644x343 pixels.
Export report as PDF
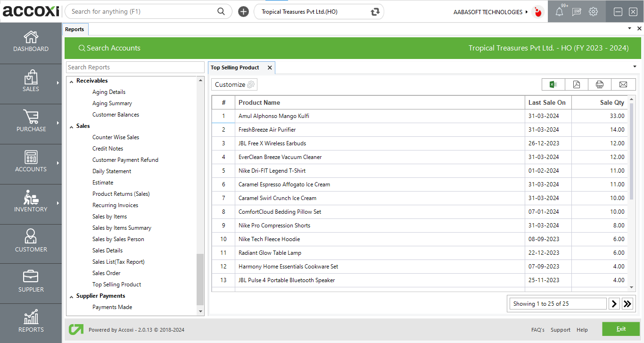pos(576,84)
